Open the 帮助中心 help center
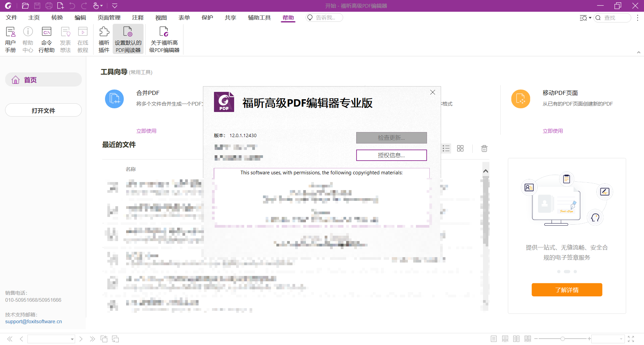 pos(28,39)
